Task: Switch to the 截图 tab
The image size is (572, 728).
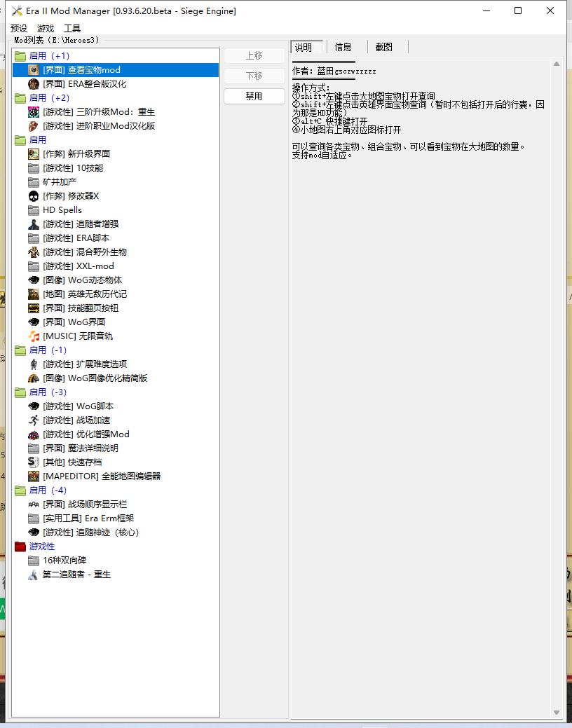Action: point(384,47)
